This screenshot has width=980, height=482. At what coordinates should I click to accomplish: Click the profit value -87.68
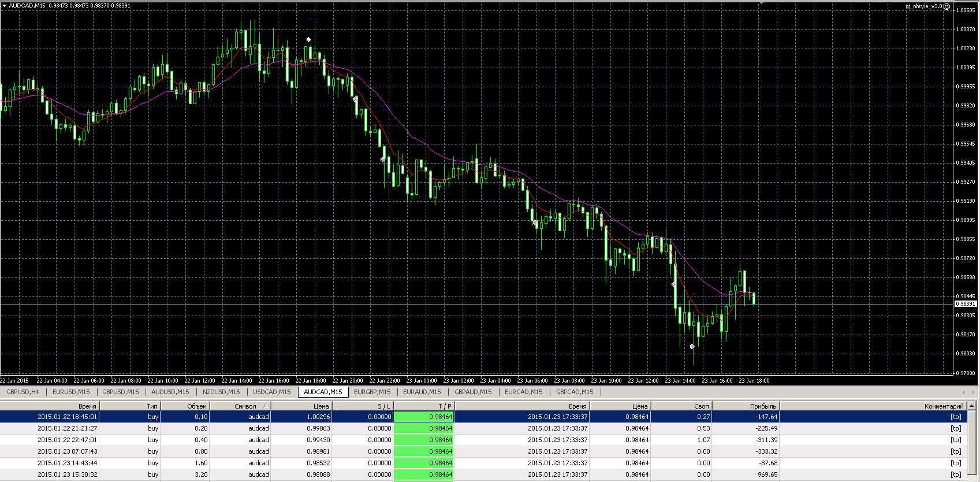[x=769, y=463]
